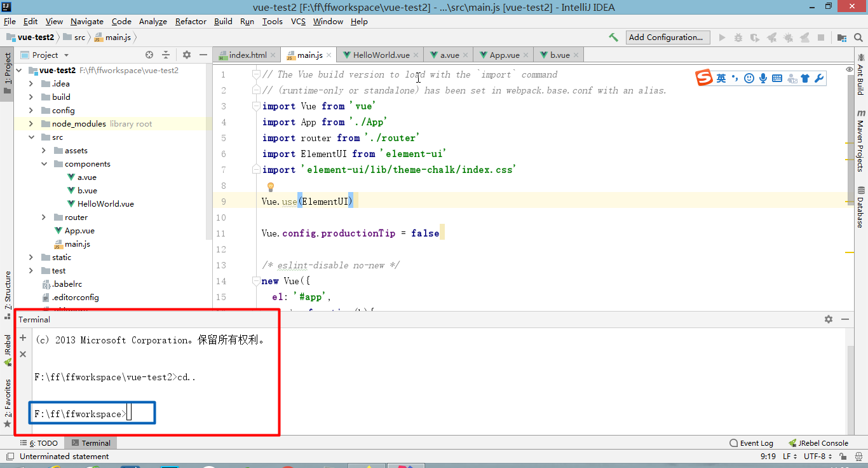Click the LF line separator selector
868x468 pixels.
(x=790, y=457)
